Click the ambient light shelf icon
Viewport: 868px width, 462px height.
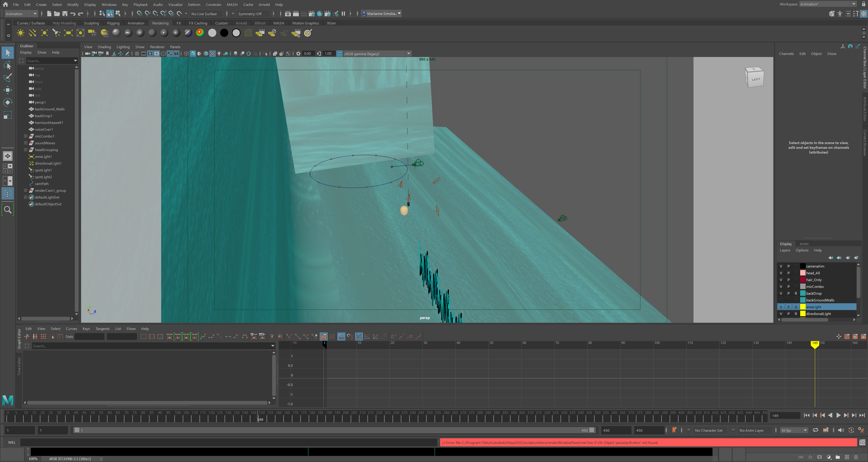tap(21, 33)
